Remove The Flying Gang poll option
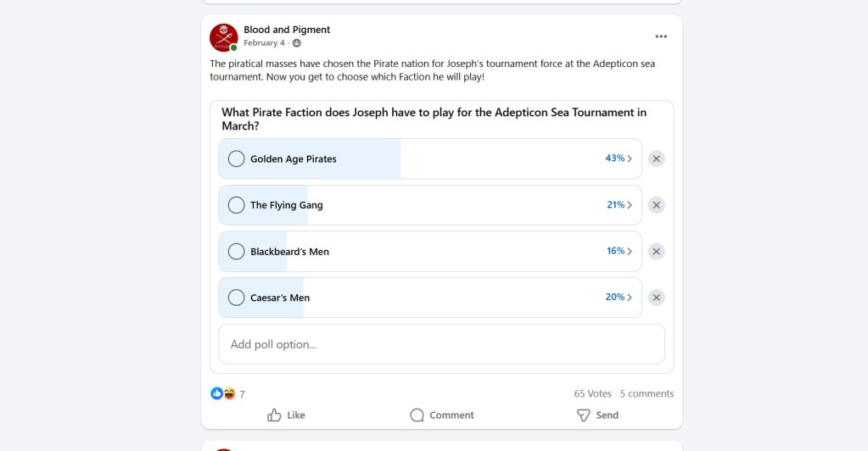The width and height of the screenshot is (868, 451). [x=656, y=205]
